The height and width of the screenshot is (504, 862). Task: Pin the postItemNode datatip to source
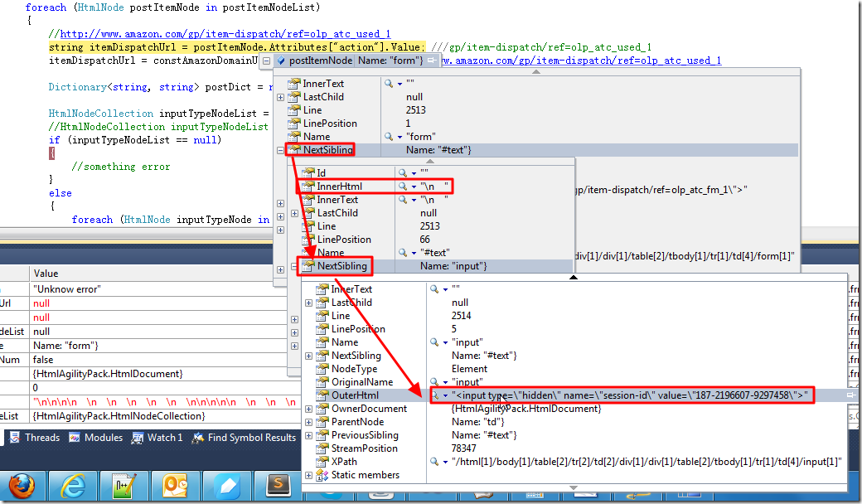(433, 61)
